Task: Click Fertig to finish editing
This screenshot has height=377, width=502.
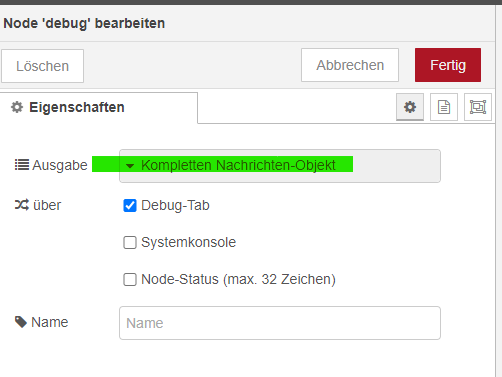Action: [x=448, y=65]
